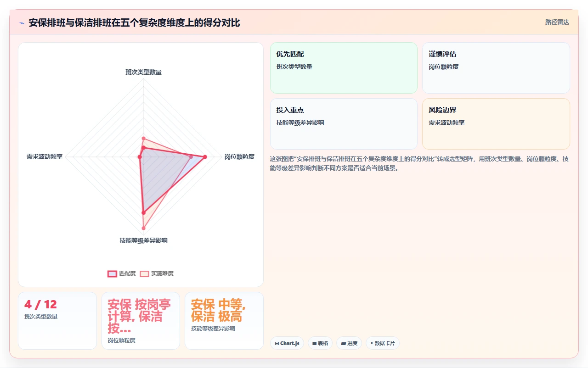Click the 匹配度 legend color box
The width and height of the screenshot is (588, 368).
pyautogui.click(x=112, y=273)
